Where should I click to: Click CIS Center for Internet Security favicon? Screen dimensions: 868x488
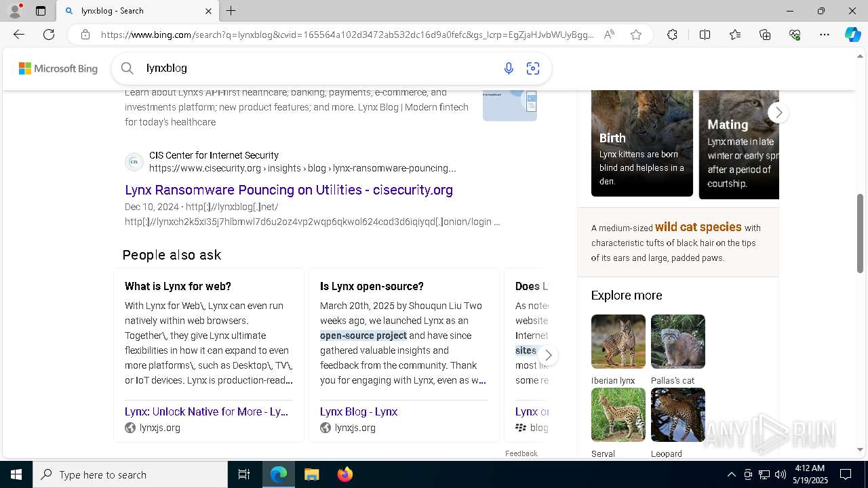click(134, 162)
